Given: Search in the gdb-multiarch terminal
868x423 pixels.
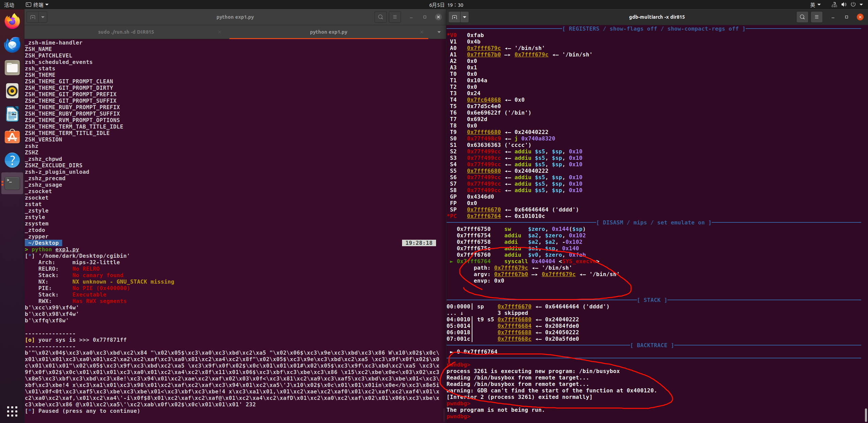Looking at the screenshot, I should click(802, 17).
